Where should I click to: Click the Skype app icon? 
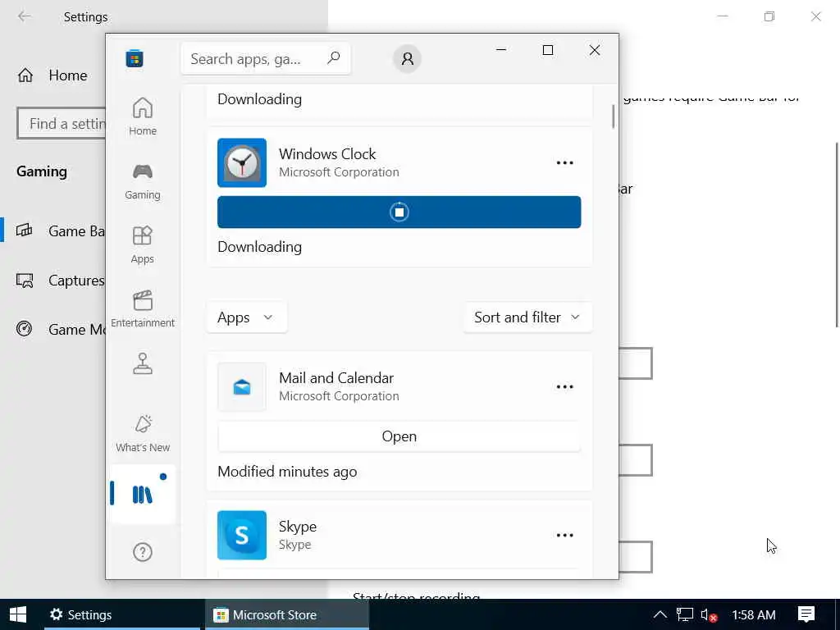[x=242, y=535]
